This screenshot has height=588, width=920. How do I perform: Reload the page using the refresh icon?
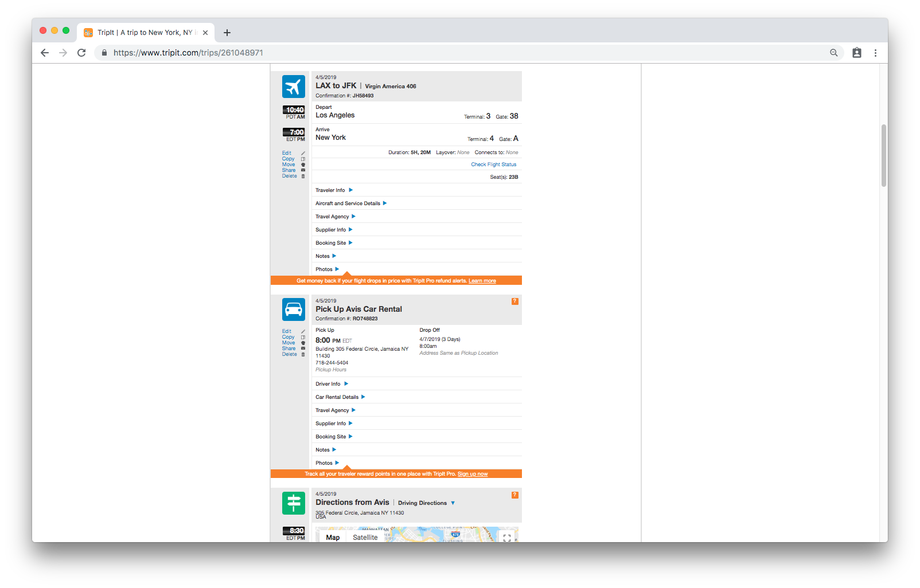click(81, 53)
